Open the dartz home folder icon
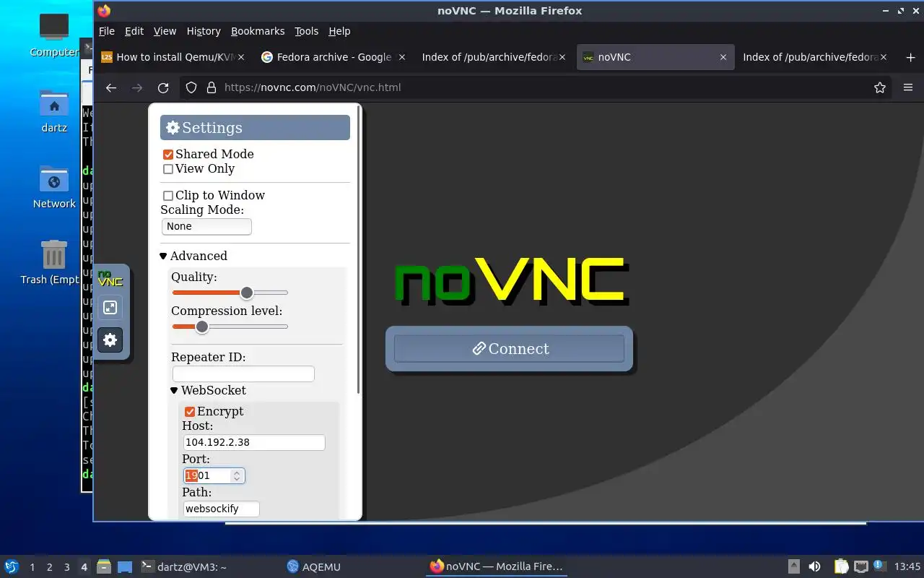 (54, 111)
